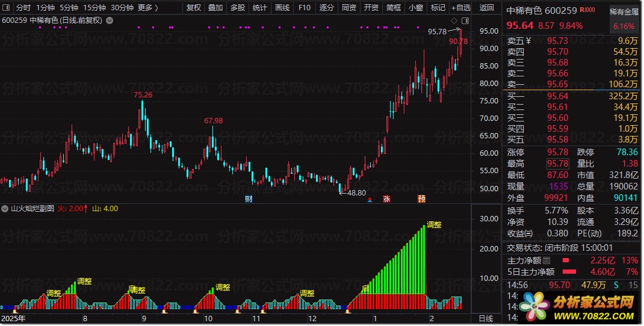The height and width of the screenshot is (326, 644).
Task: Click the 卖一 ask price 95.65
Action: 557,84
